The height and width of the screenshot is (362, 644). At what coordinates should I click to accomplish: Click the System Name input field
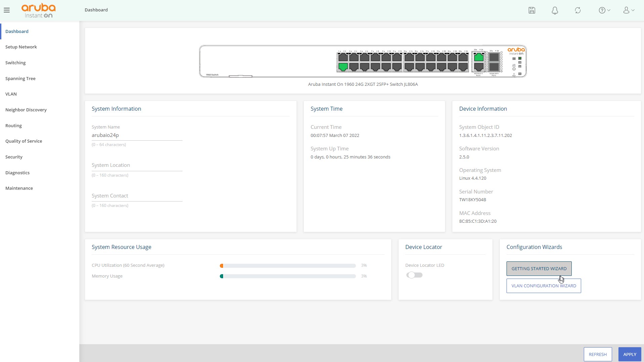[x=137, y=135]
